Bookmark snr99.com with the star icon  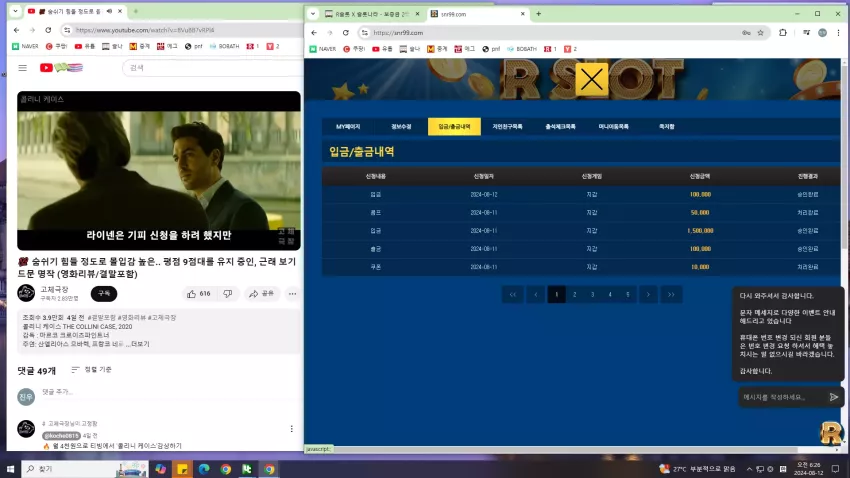761,33
